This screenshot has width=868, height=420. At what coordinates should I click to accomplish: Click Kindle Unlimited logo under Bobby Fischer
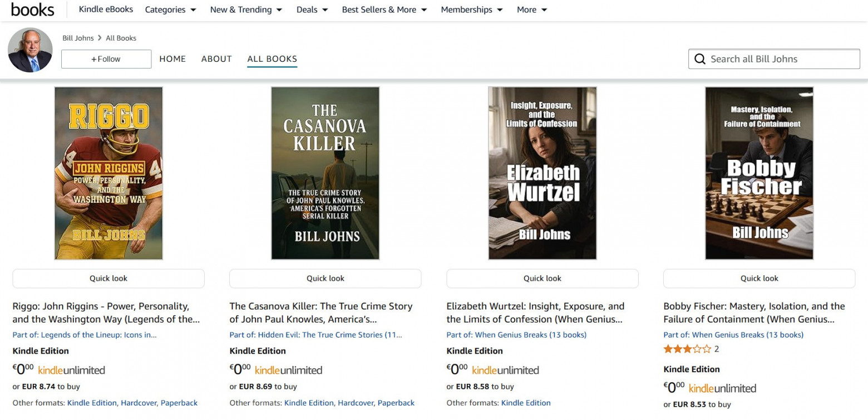point(722,388)
